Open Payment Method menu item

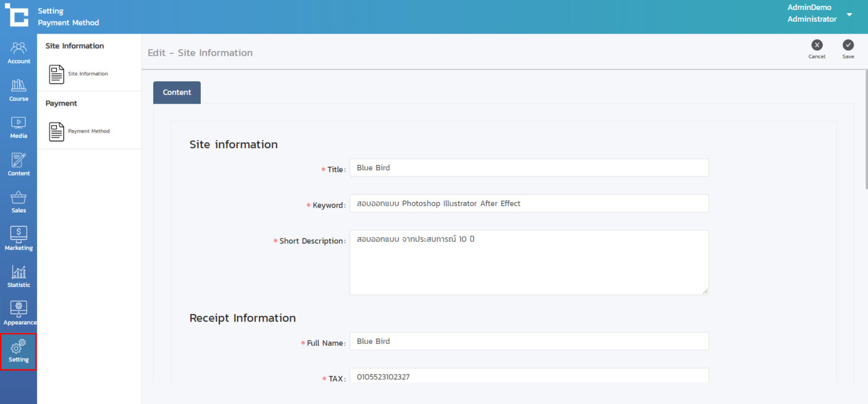[79, 131]
